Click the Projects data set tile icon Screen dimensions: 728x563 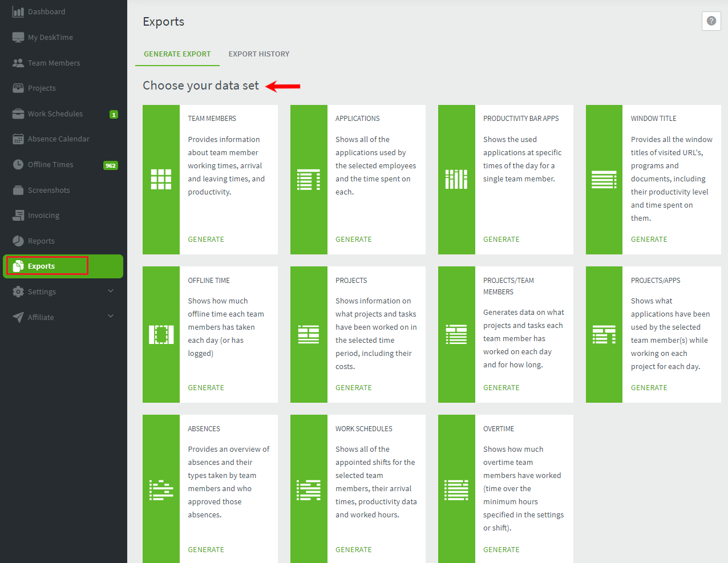(x=309, y=335)
